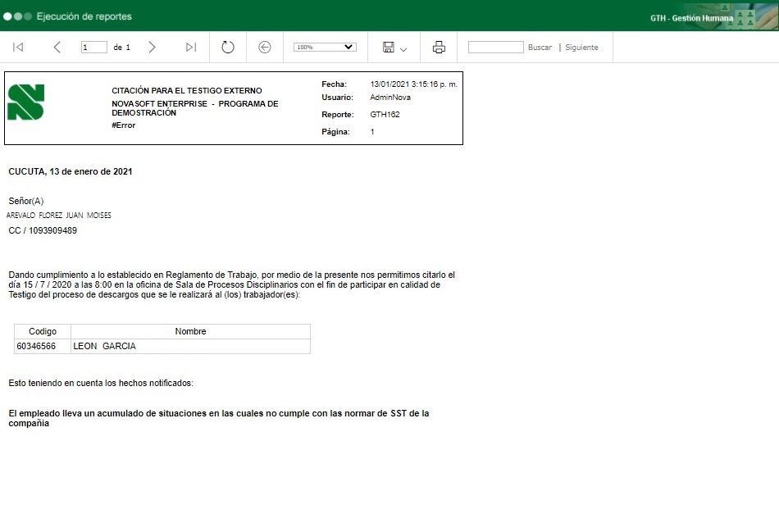Select bold paragraph about SST norms

point(219,418)
